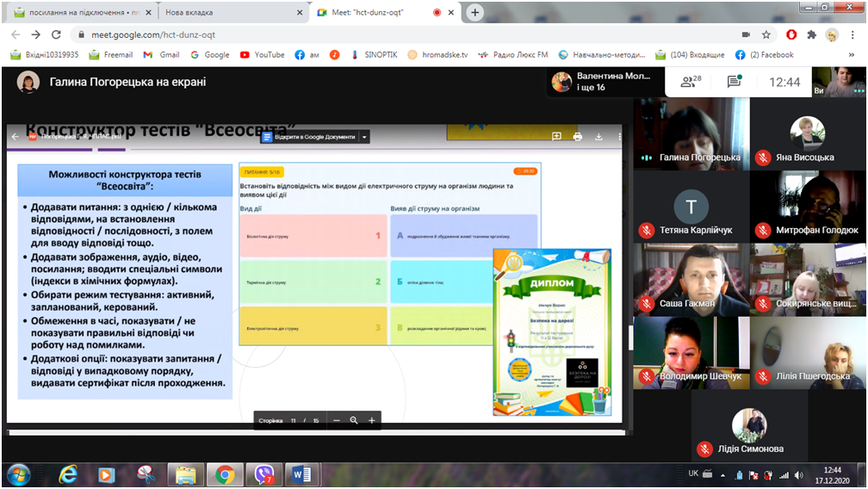Open File Explorer from the taskbar

(185, 474)
